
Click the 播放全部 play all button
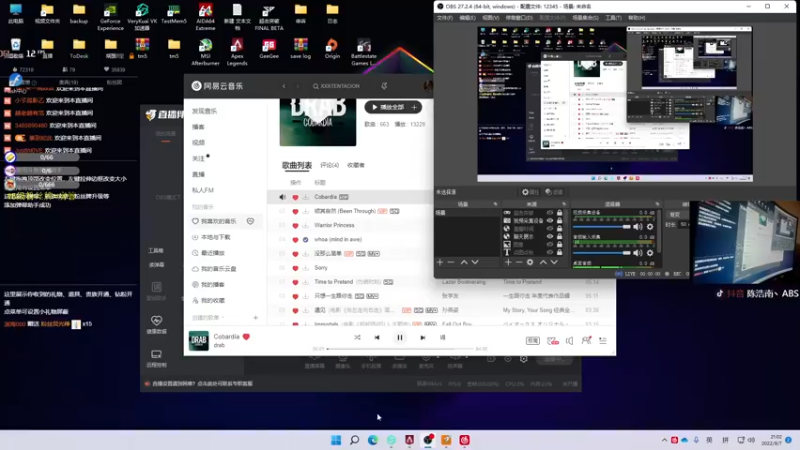pos(388,107)
